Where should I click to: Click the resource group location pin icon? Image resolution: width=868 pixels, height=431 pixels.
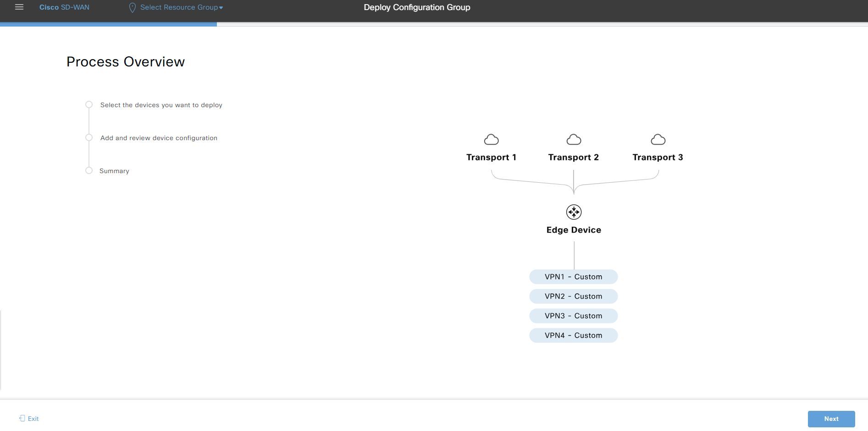[x=133, y=8]
